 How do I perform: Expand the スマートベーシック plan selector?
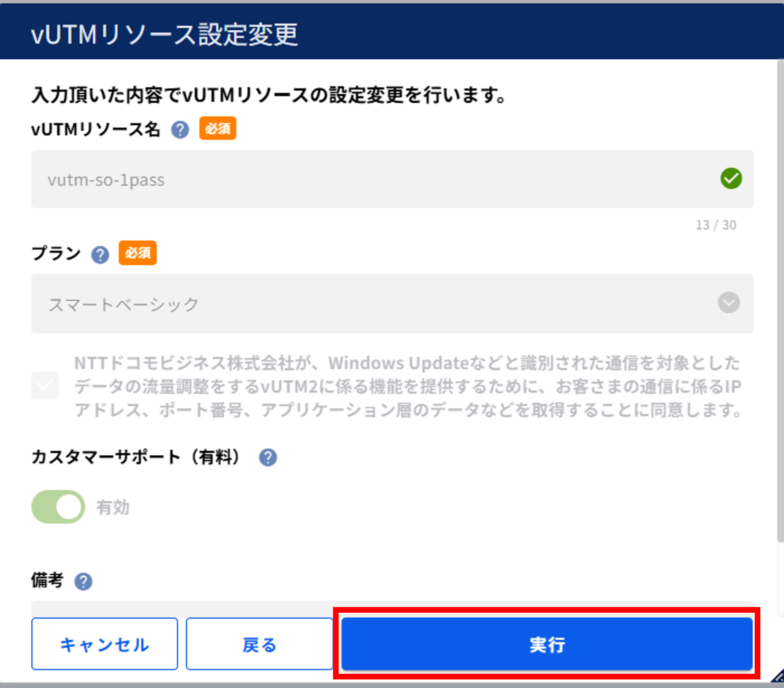click(x=366, y=304)
